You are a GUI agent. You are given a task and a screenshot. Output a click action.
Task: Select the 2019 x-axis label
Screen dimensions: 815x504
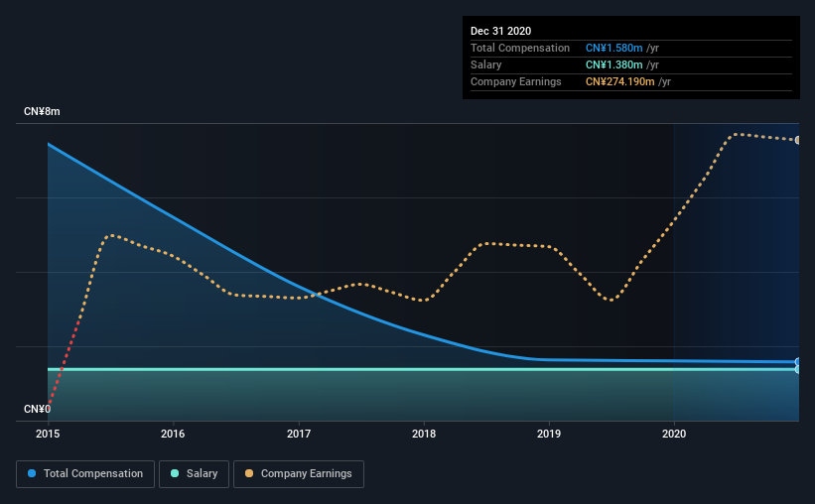(x=549, y=434)
